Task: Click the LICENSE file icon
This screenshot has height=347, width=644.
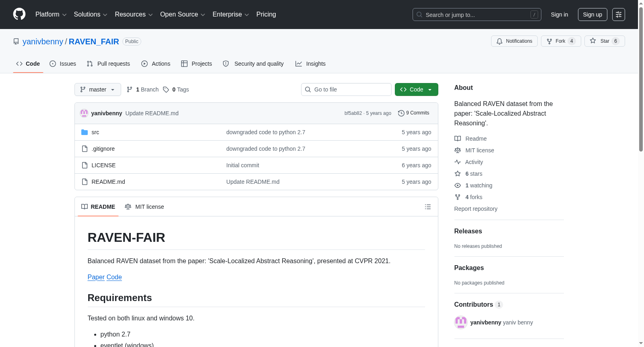Action: (x=85, y=165)
